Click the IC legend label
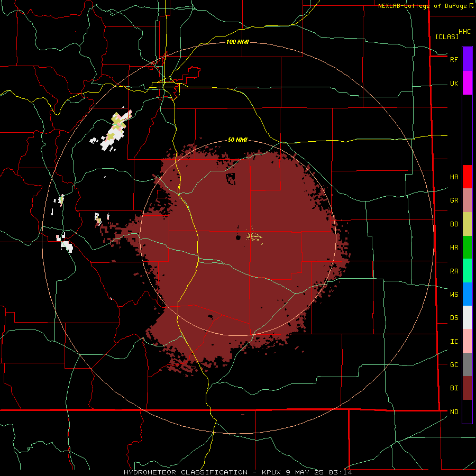Viewport: 476px width, 476px height. point(454,342)
